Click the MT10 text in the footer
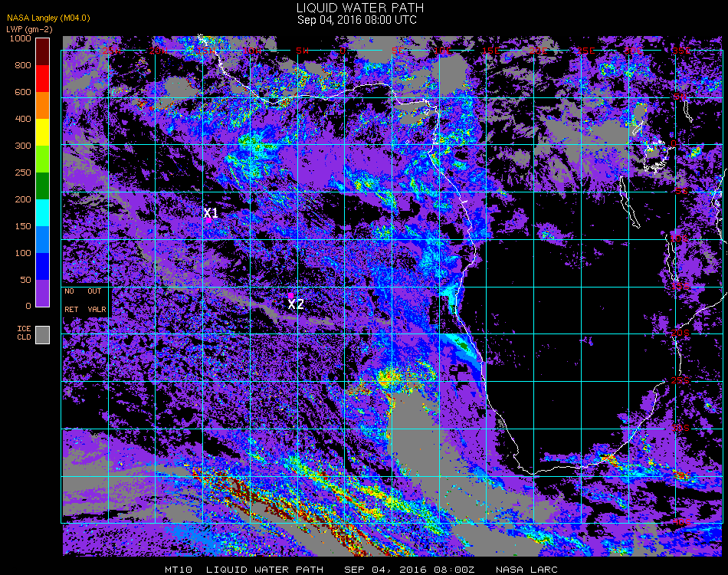The height and width of the screenshot is (575, 728). pyautogui.click(x=179, y=570)
